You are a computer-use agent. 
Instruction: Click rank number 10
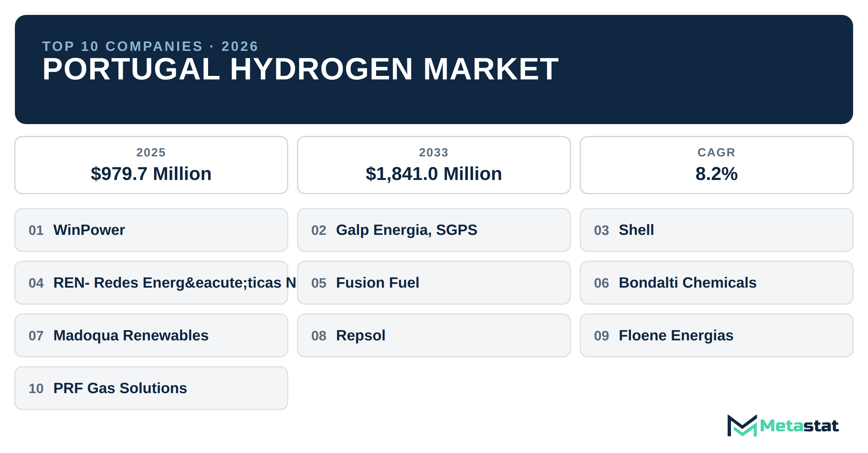click(36, 388)
